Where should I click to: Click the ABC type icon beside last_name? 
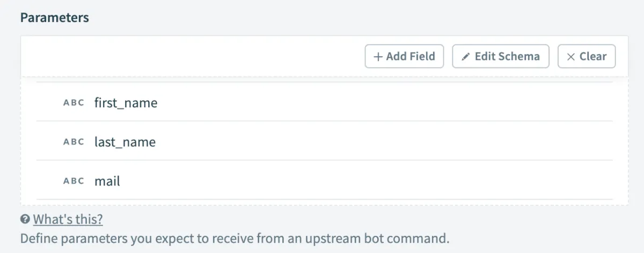click(74, 142)
